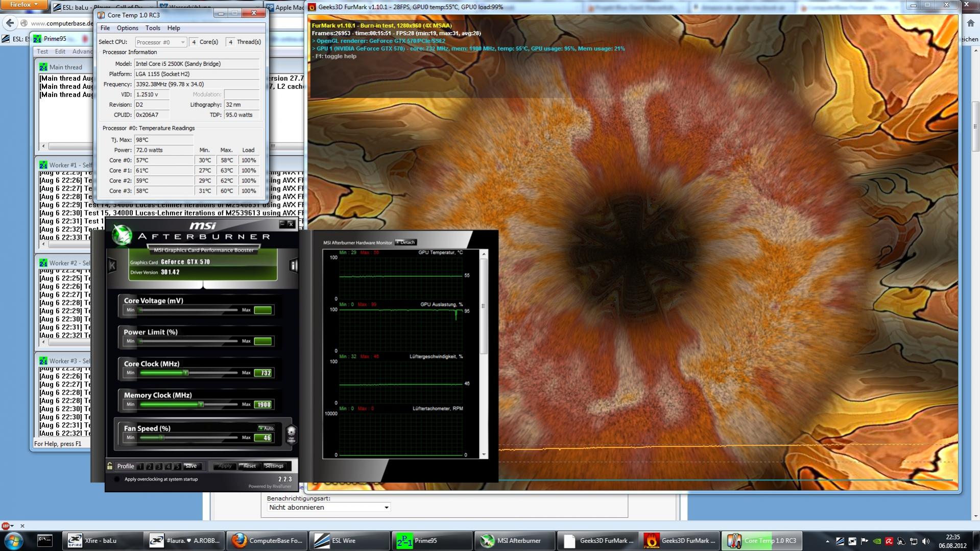Open the Avira antivirus tray icon
Image resolution: width=980 pixels, height=551 pixels.
[x=889, y=541]
